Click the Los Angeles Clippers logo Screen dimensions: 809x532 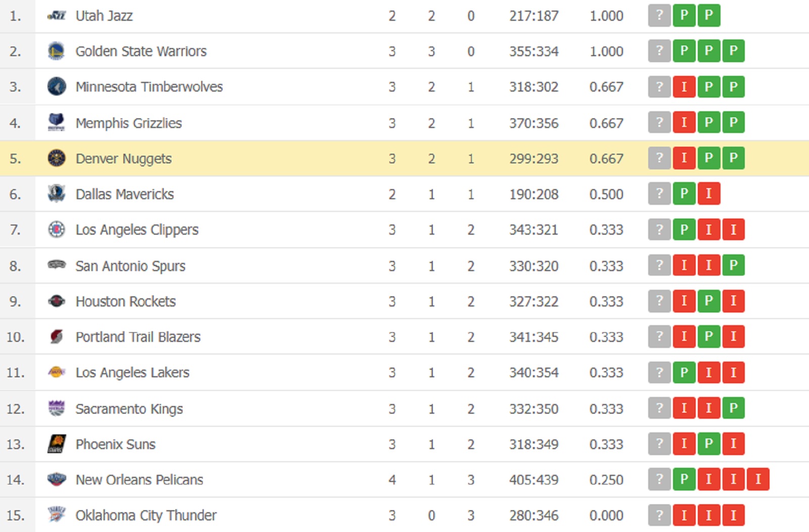coord(57,230)
